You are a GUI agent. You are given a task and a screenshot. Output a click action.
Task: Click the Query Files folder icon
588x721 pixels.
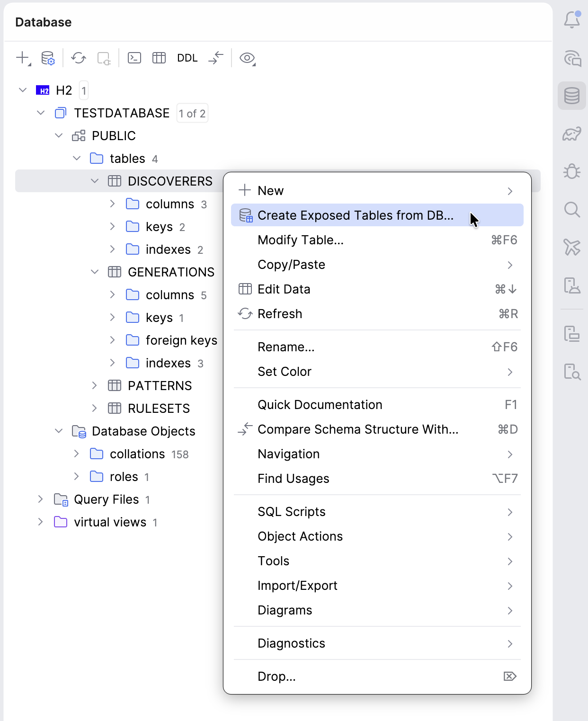[x=61, y=499]
